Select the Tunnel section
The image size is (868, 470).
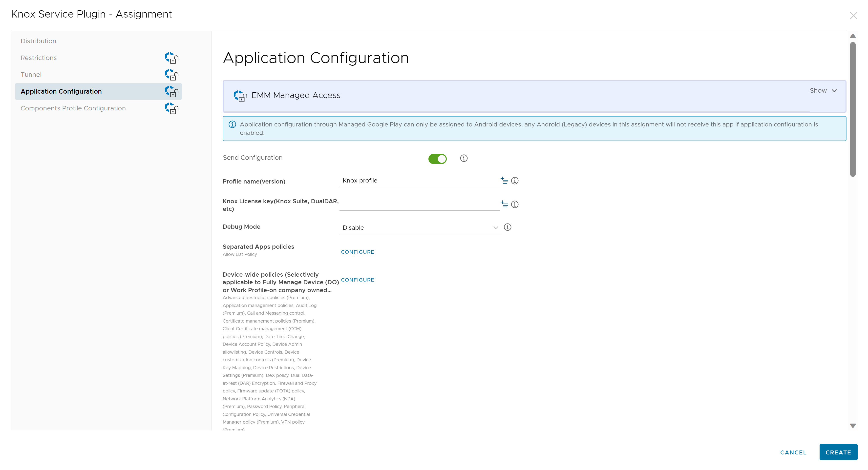tap(31, 74)
